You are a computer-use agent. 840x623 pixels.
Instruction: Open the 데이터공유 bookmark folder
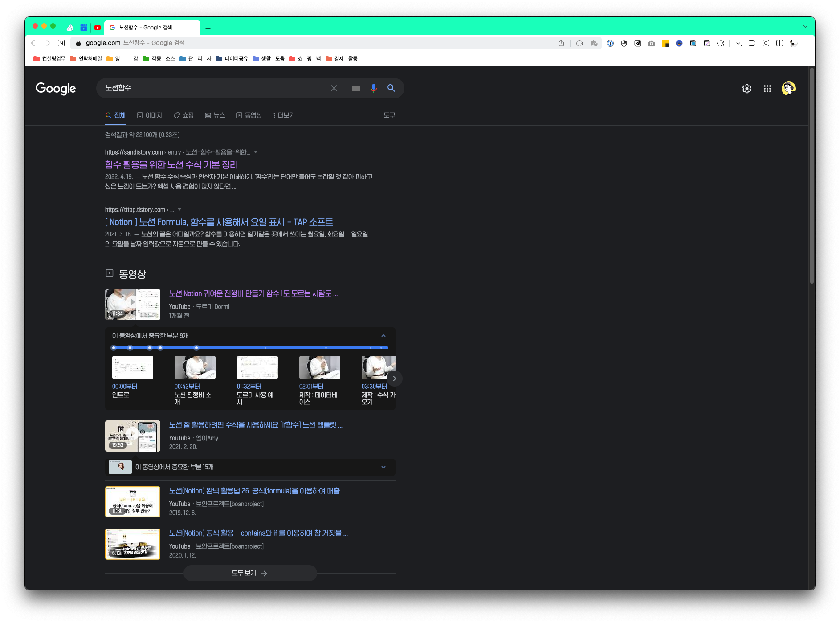232,59
